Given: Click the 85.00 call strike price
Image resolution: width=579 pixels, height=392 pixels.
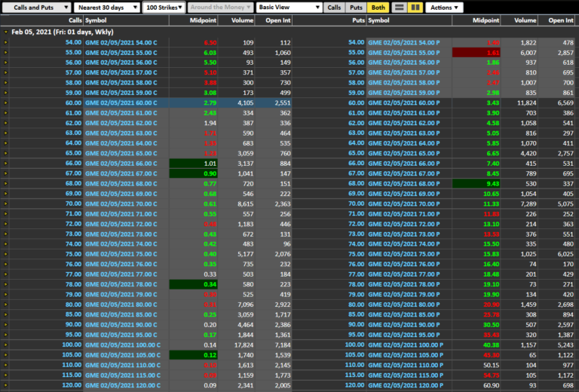Looking at the screenshot, I should 73,314.
